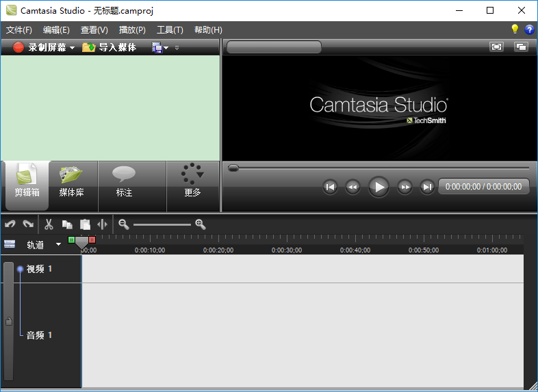Switch to the 媒体库 tab
Image resolution: width=538 pixels, height=392 pixels.
coord(71,185)
